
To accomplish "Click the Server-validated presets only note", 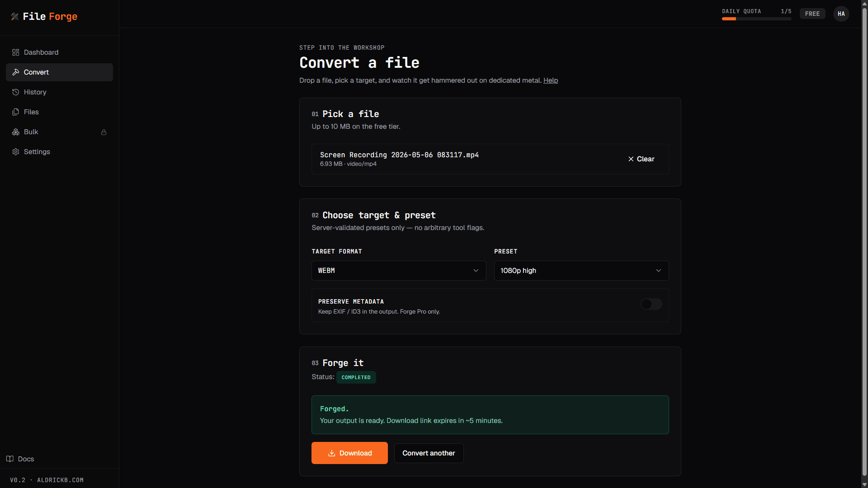I will click(x=398, y=228).
